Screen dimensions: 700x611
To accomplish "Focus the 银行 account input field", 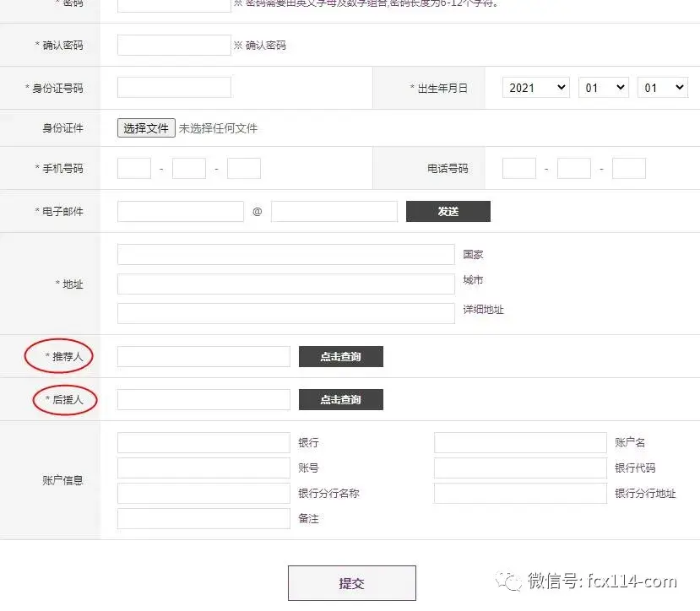I will (x=203, y=443).
